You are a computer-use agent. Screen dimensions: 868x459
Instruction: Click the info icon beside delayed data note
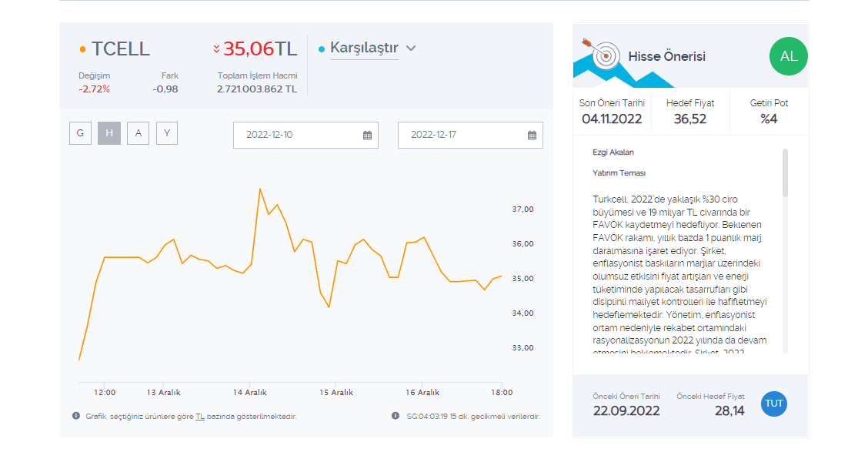tap(396, 416)
